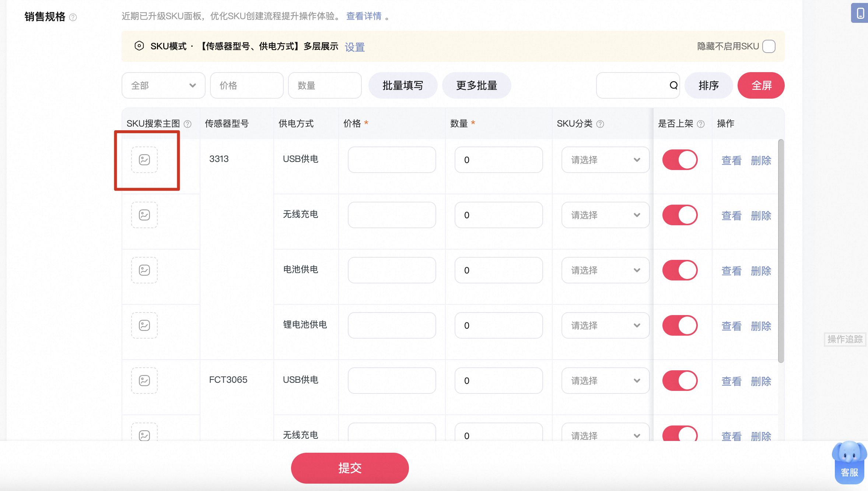The width and height of the screenshot is (868, 491).
Task: Toggle 上架 switch for FCT3065 USB供电
Action: click(x=680, y=381)
